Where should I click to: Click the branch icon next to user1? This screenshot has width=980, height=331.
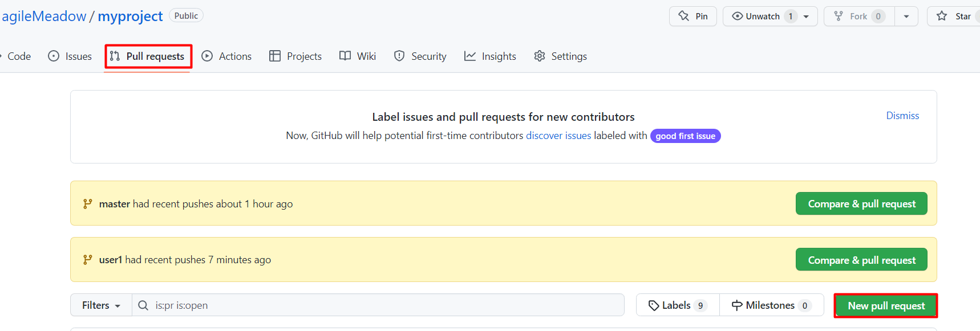click(x=87, y=260)
